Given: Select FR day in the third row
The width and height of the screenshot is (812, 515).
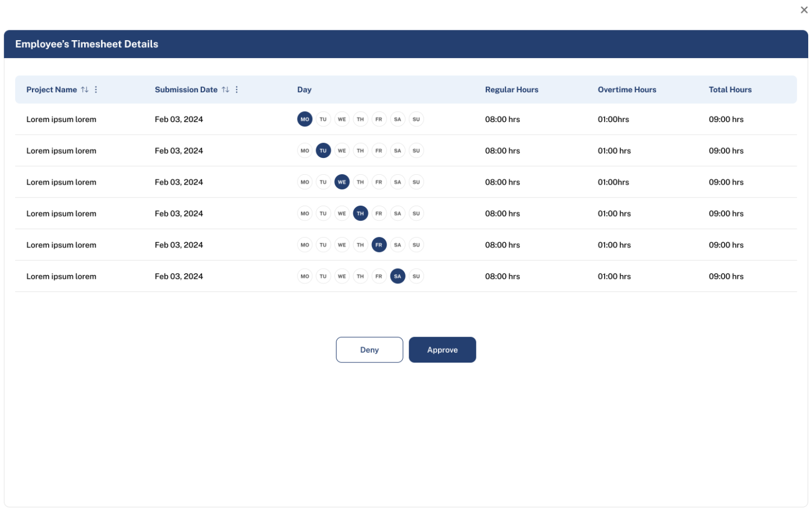Looking at the screenshot, I should (379, 182).
